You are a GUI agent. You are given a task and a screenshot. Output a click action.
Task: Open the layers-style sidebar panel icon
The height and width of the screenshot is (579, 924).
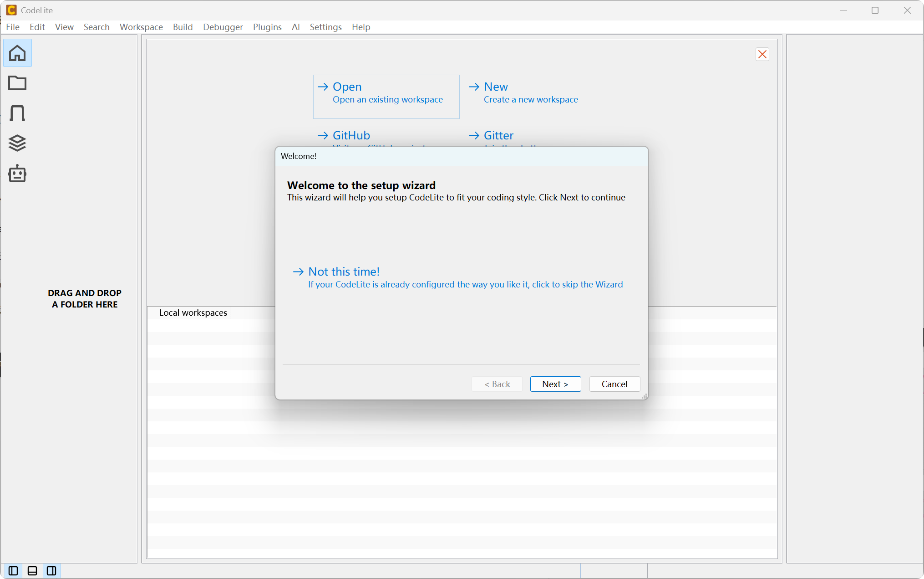(x=17, y=143)
